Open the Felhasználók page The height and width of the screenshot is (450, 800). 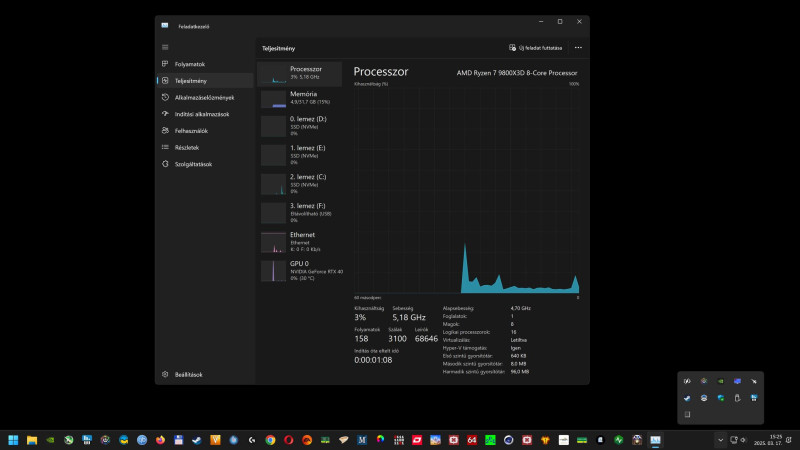[205, 131]
